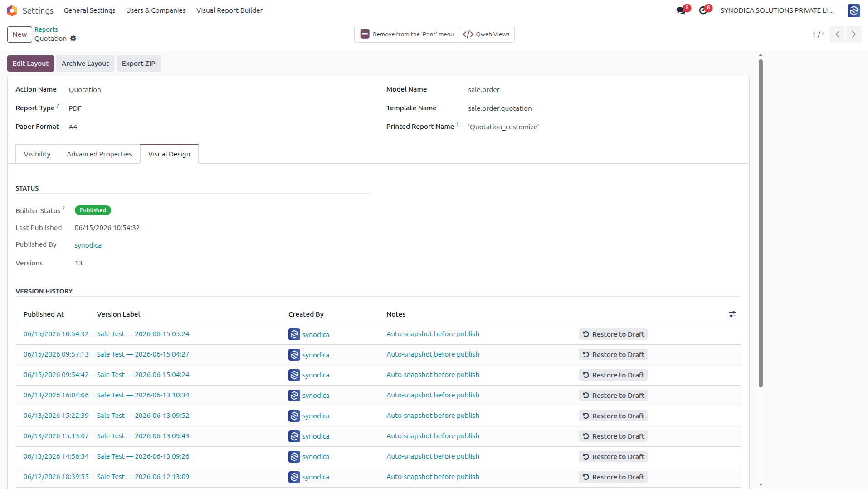Open version 'Sale Test — 2026-06-12 13:09'
This screenshot has height=489, width=868.
(x=143, y=477)
